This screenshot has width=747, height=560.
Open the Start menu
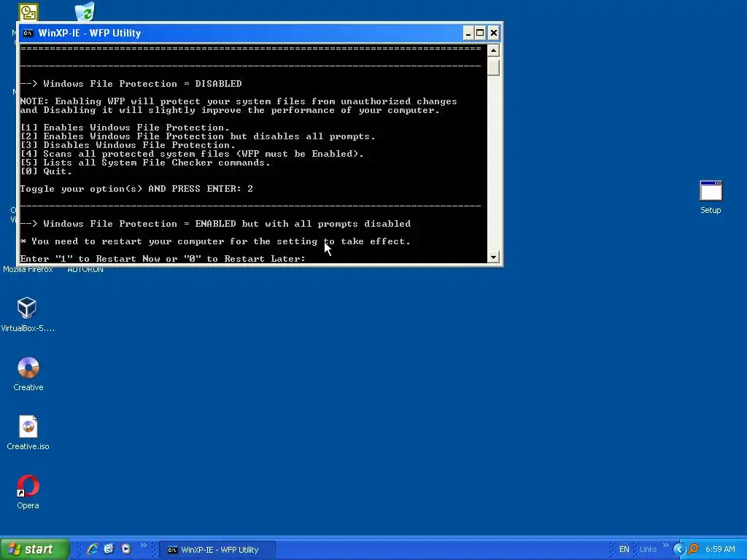click(35, 549)
